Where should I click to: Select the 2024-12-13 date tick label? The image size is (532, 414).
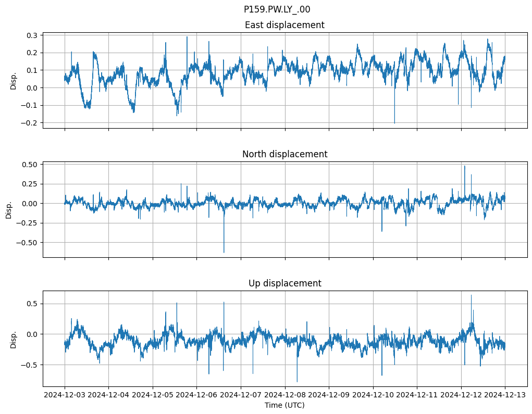(505, 395)
